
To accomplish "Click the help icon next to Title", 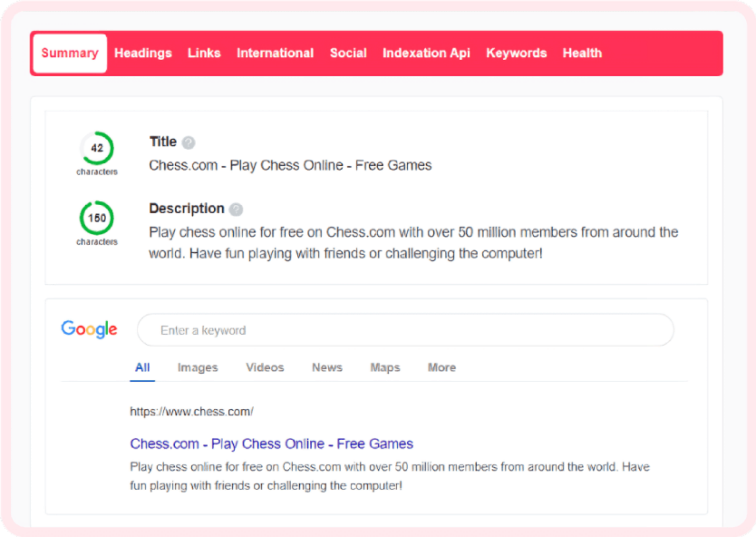I will click(188, 143).
